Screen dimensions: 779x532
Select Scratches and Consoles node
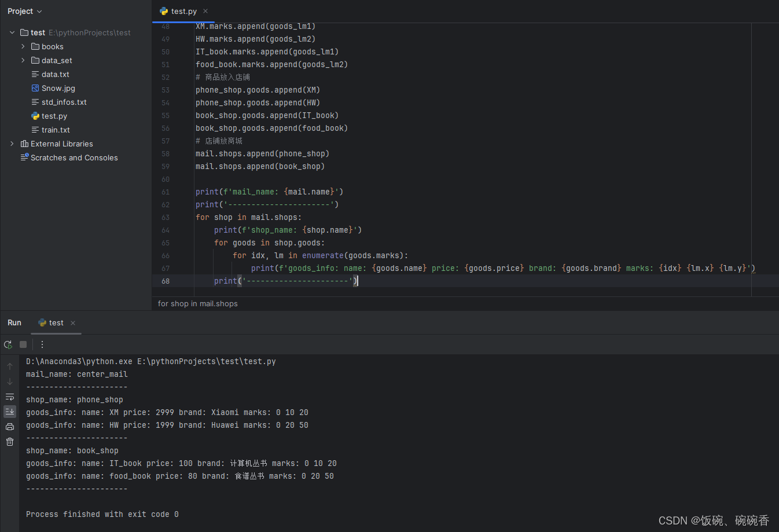[74, 157]
